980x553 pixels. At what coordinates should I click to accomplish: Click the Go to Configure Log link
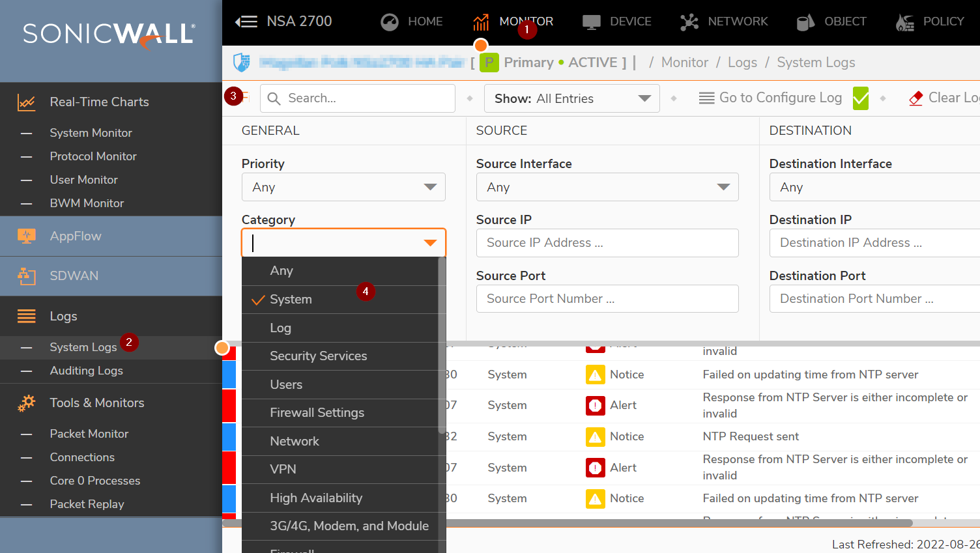coord(781,98)
